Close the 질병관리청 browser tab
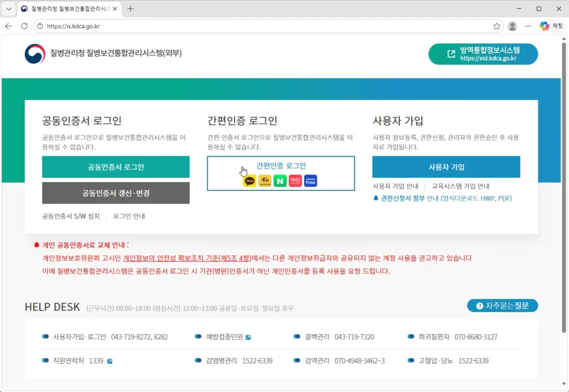The height and width of the screenshot is (392, 569). [114, 9]
